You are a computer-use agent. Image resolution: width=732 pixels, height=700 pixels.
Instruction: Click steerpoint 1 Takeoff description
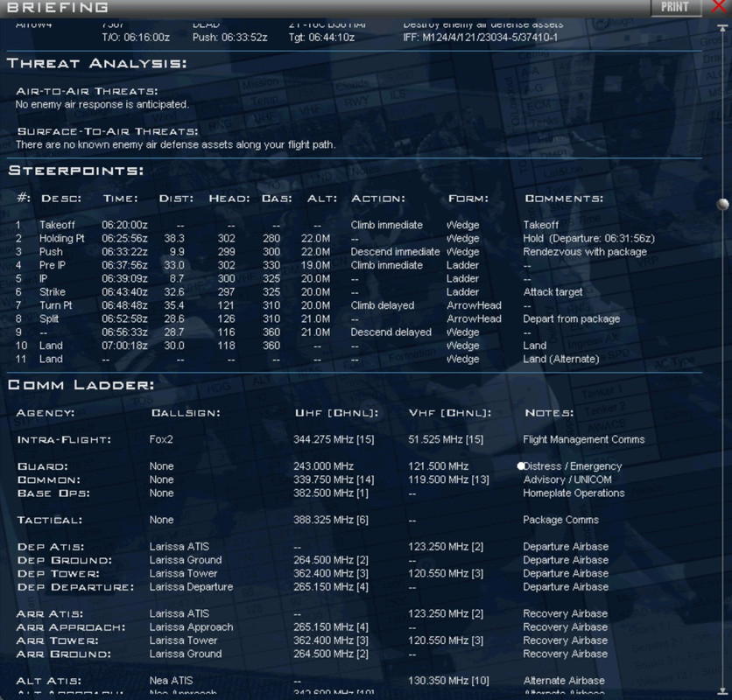pyautogui.click(x=57, y=225)
